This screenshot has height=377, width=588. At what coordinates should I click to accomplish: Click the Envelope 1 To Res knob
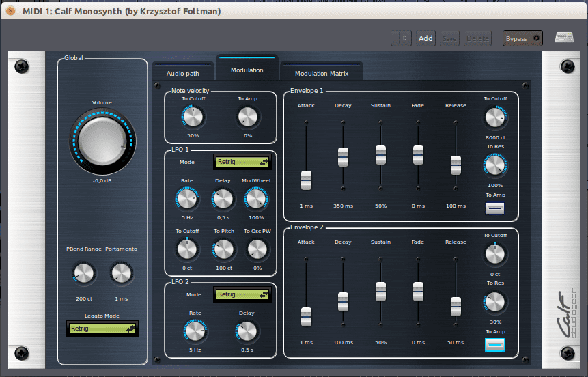click(x=495, y=165)
